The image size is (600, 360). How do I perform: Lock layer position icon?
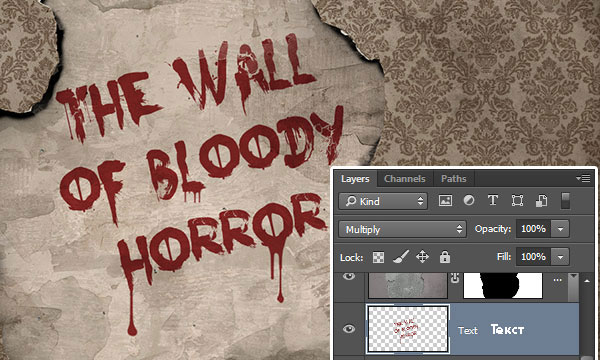(x=422, y=257)
